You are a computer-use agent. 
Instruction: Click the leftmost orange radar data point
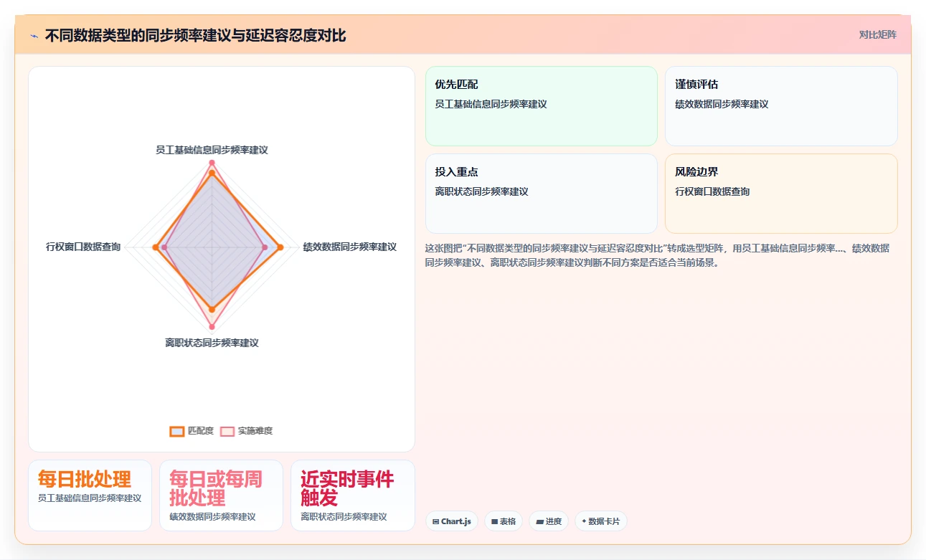pyautogui.click(x=156, y=247)
